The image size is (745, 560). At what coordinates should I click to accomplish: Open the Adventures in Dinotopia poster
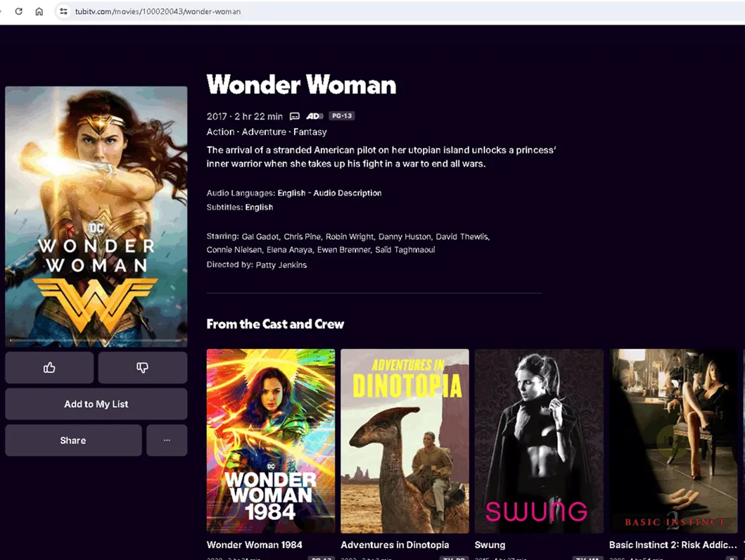[405, 440]
